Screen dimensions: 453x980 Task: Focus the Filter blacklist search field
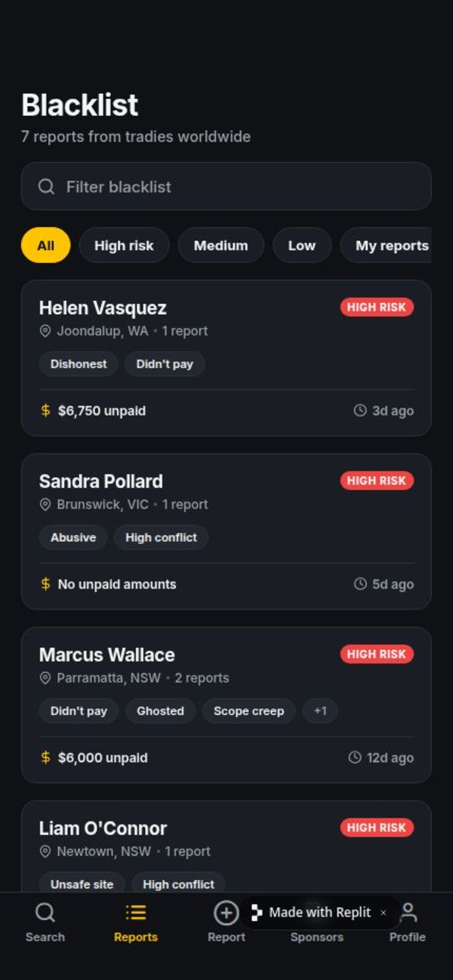coord(226,186)
